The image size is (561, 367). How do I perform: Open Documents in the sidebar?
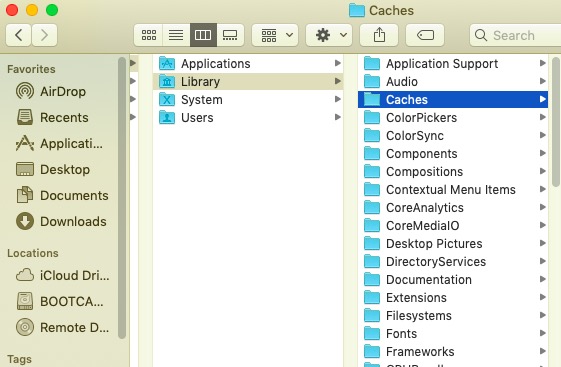[62, 196]
